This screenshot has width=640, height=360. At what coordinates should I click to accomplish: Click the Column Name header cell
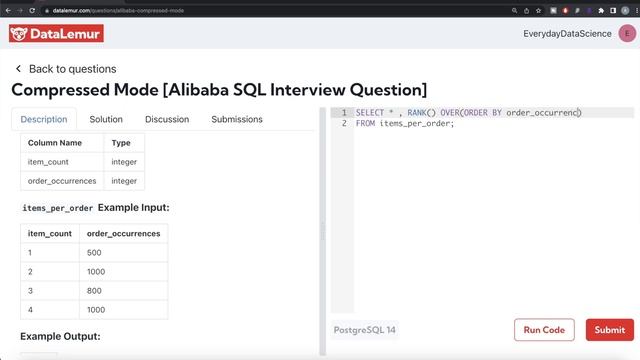click(62, 143)
